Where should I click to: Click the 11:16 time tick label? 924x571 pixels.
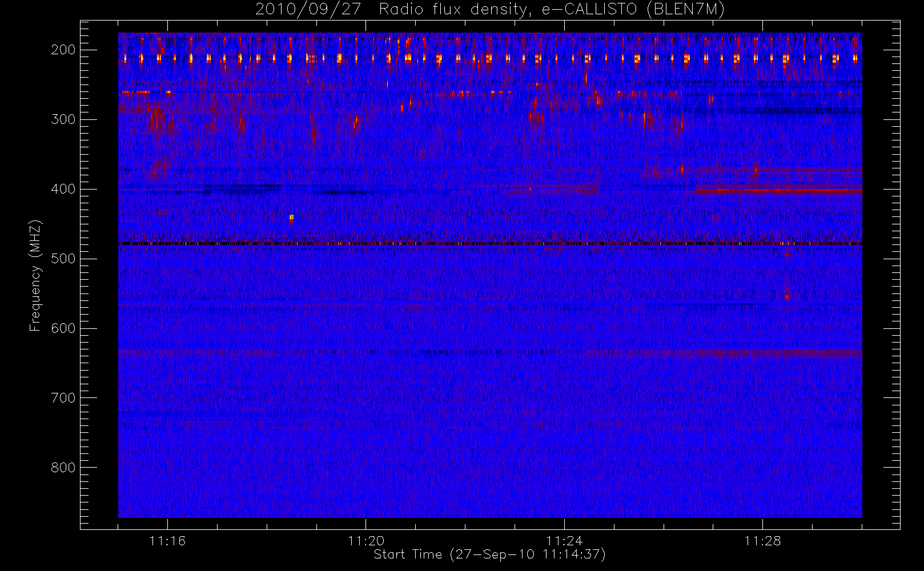click(x=167, y=541)
